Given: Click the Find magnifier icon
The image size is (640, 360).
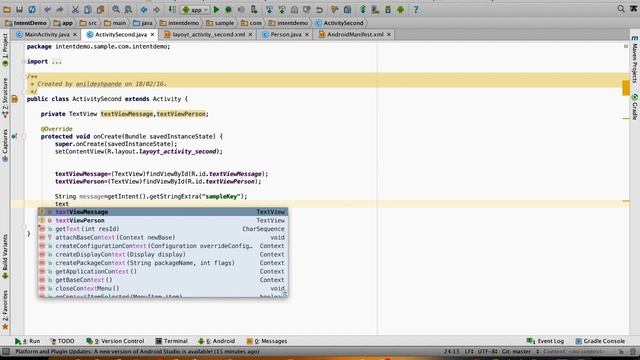Looking at the screenshot, I should [116, 9].
